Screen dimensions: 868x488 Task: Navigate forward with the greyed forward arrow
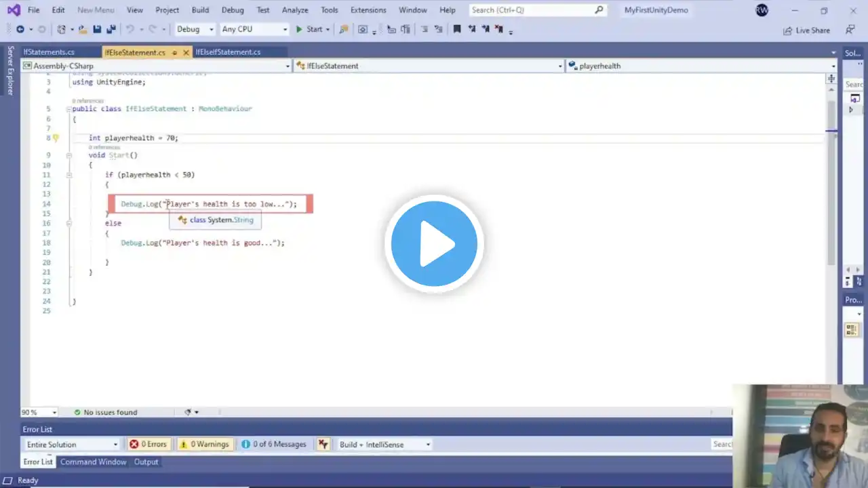[42, 29]
